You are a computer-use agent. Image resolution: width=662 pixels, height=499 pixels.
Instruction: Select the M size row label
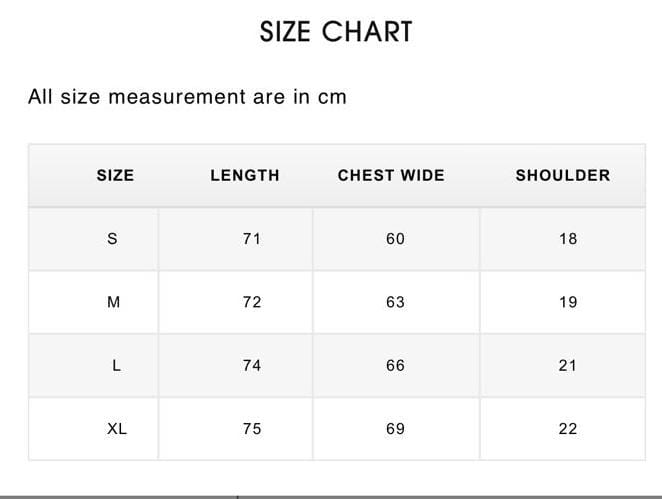113,302
